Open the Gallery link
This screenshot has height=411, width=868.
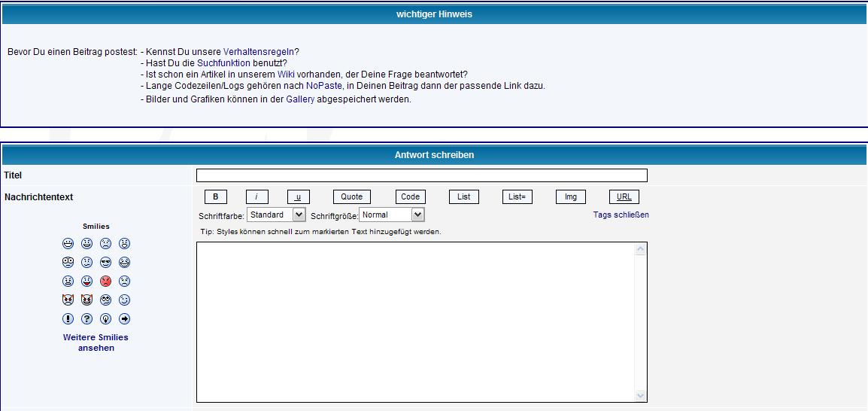[300, 99]
